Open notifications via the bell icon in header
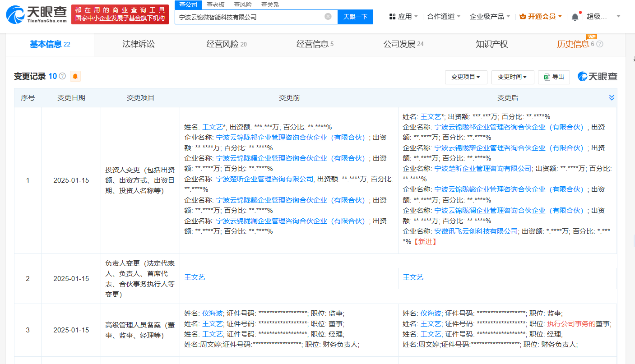 click(x=575, y=17)
